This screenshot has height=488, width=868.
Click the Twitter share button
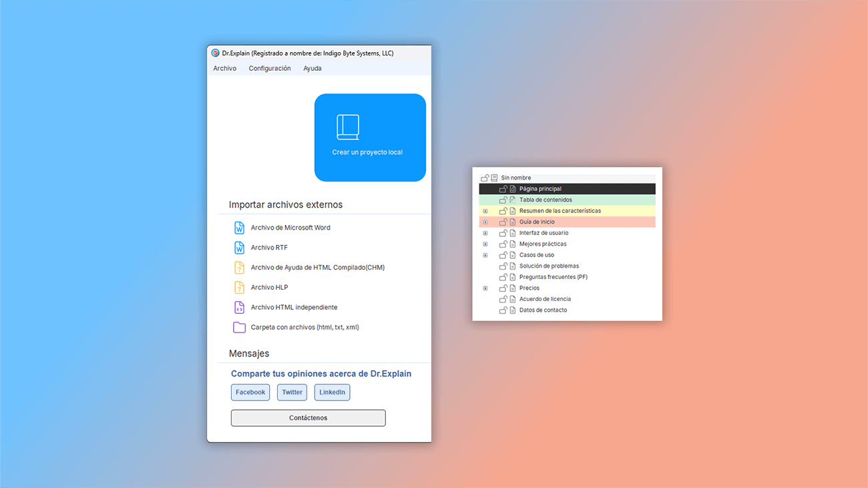point(292,392)
